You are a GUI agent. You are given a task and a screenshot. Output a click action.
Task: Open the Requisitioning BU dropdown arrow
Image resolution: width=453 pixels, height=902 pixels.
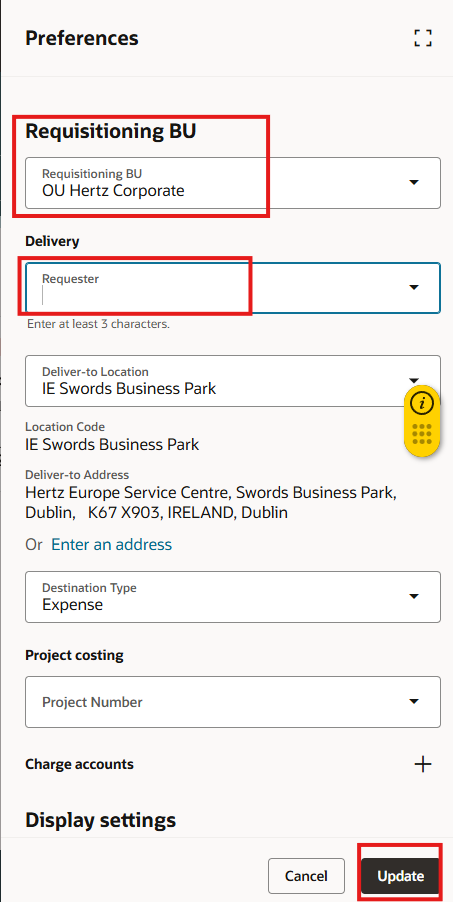(413, 182)
